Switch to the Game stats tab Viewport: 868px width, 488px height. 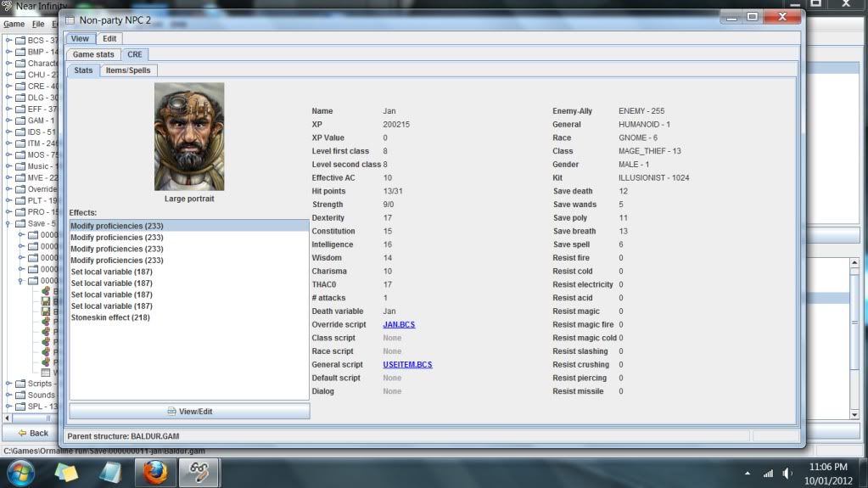[x=93, y=54]
